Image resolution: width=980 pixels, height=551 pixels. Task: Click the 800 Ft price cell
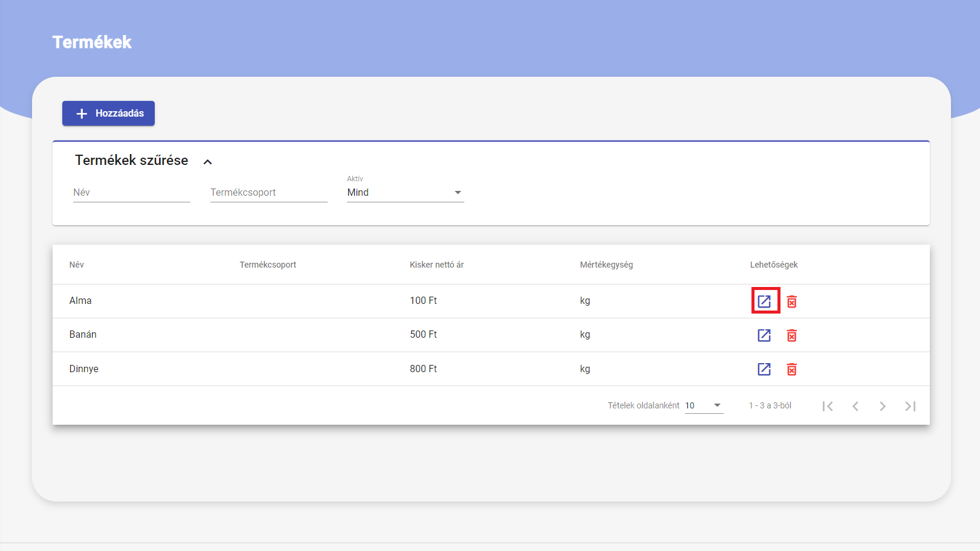click(423, 369)
